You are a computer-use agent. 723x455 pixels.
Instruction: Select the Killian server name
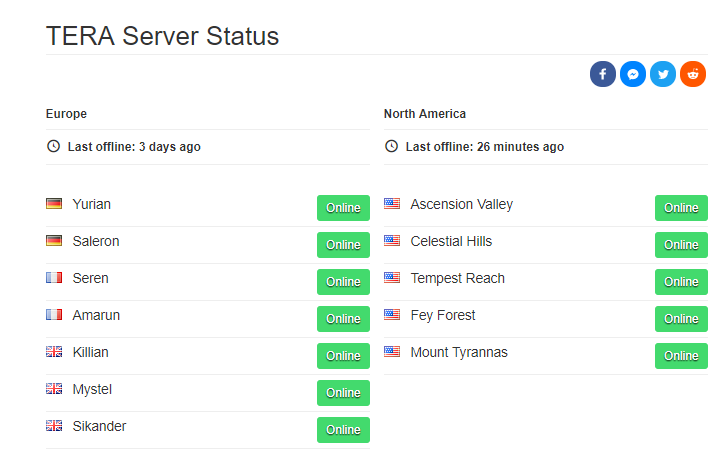click(x=90, y=352)
